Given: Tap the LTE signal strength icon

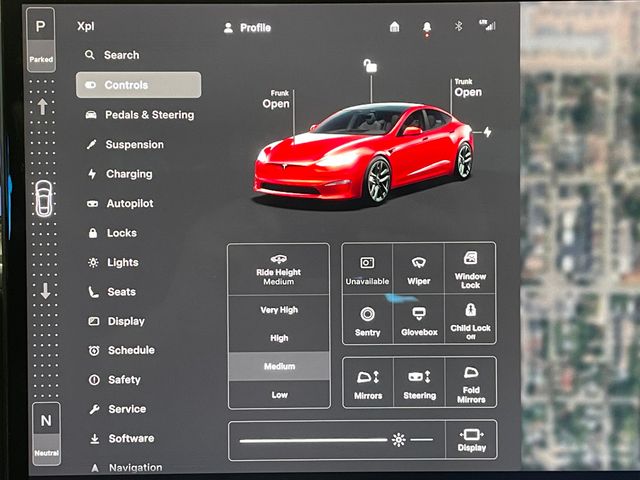Looking at the screenshot, I should click(487, 25).
